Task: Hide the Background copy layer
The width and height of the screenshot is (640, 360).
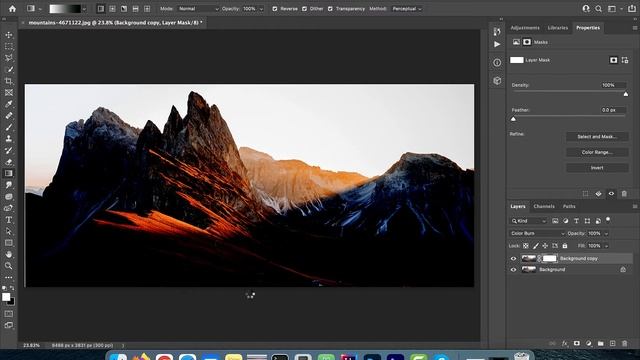Action: point(513,258)
